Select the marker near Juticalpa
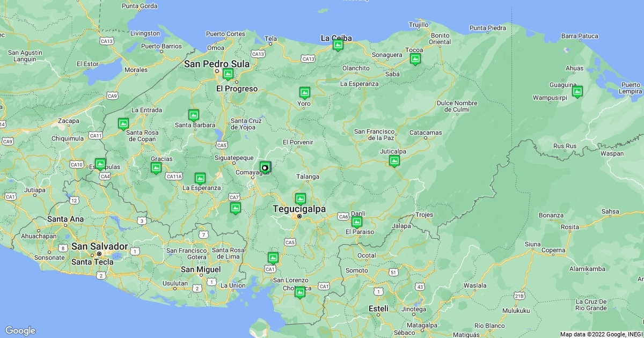The image size is (644, 338). (x=395, y=160)
